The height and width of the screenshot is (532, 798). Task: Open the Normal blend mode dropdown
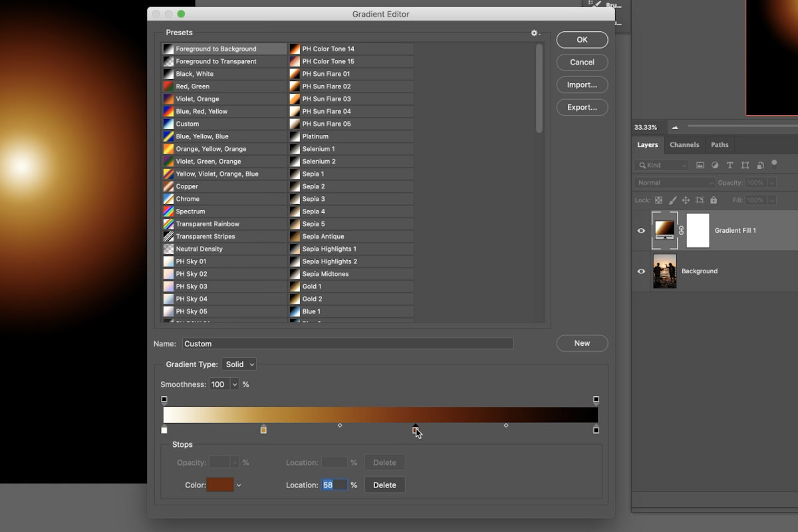(674, 183)
